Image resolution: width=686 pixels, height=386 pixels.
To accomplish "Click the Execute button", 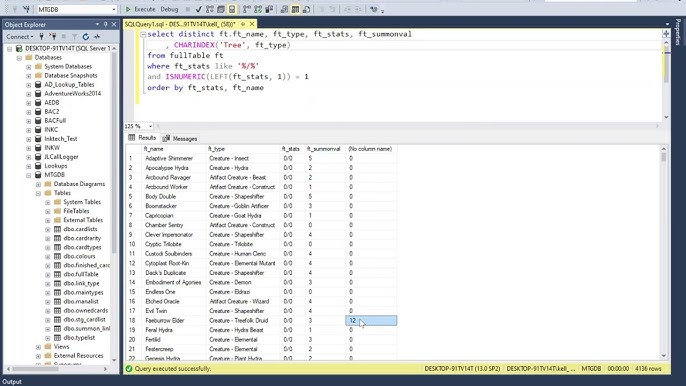I will (140, 9).
